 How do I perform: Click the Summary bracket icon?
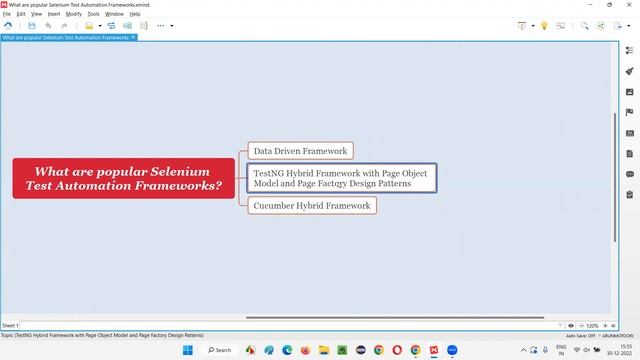click(x=144, y=26)
